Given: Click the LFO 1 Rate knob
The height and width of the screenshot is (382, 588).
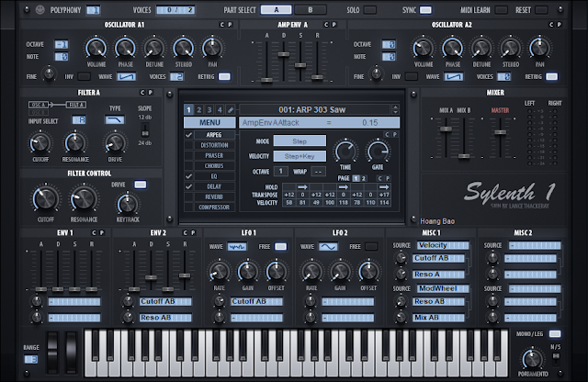Looking at the screenshot, I should [x=219, y=272].
